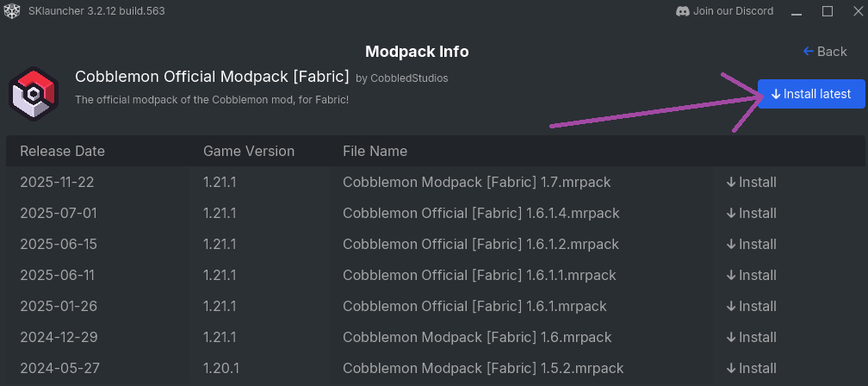
Task: Install Cobblemon Official [Fabric] 1.6.1.4.mrpack
Action: tap(751, 213)
